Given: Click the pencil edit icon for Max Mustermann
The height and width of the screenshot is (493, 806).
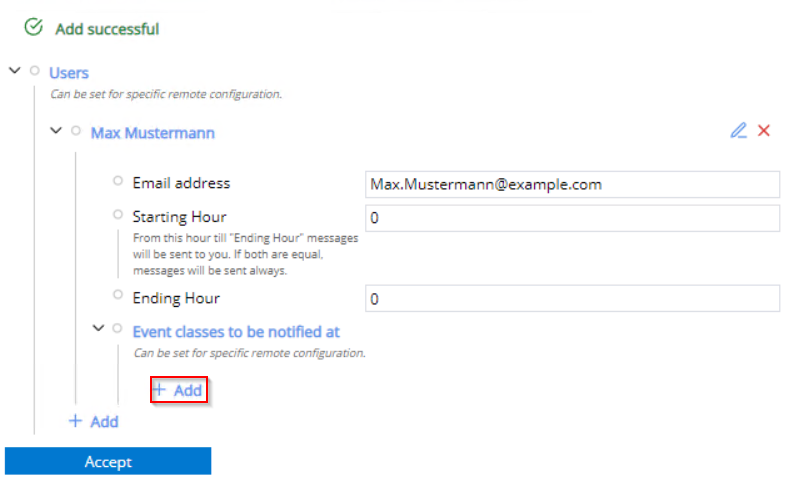Looking at the screenshot, I should point(738,131).
